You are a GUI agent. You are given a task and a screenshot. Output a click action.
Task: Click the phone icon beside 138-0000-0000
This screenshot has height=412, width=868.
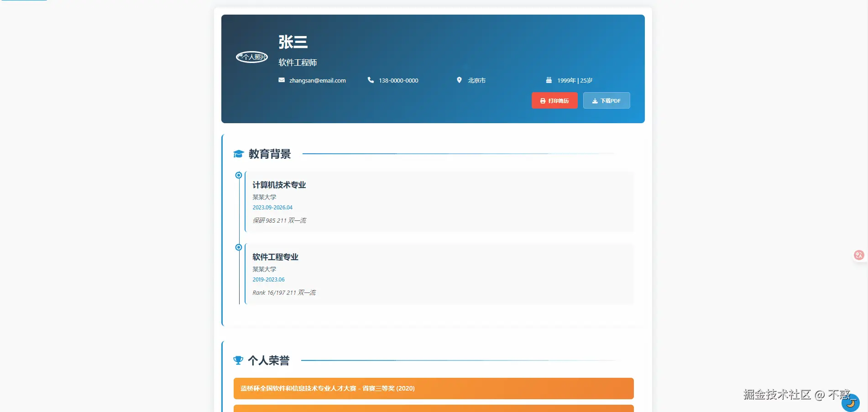(x=371, y=80)
